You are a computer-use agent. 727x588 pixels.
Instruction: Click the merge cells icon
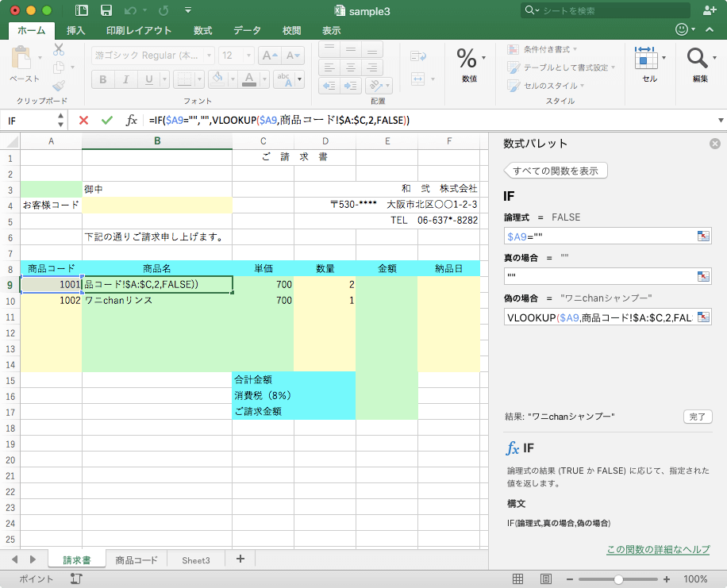pos(418,79)
